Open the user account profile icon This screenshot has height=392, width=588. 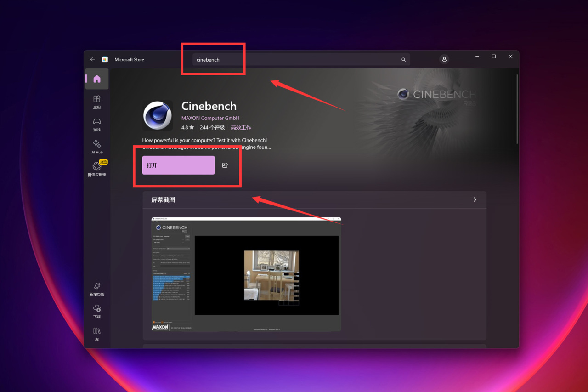(444, 59)
